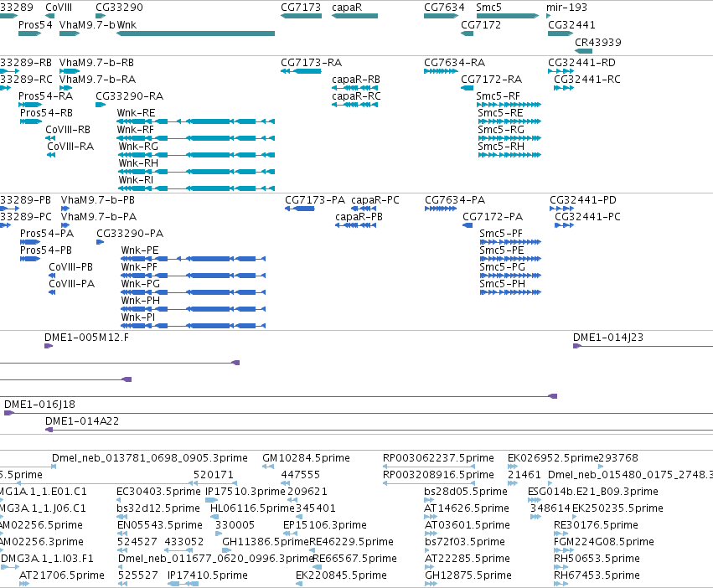
Task: Click the capaR-RB transcript label
Action: (x=356, y=79)
